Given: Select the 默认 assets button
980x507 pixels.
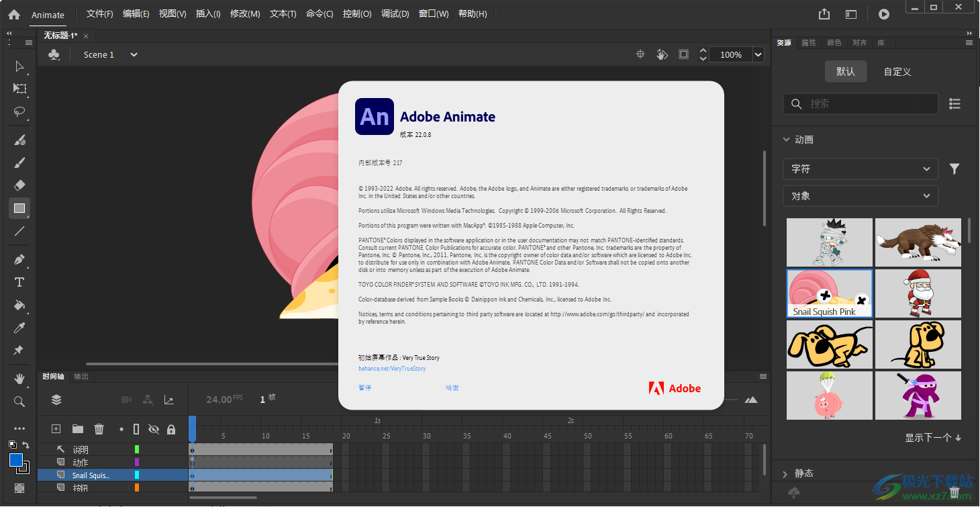Looking at the screenshot, I should [846, 71].
